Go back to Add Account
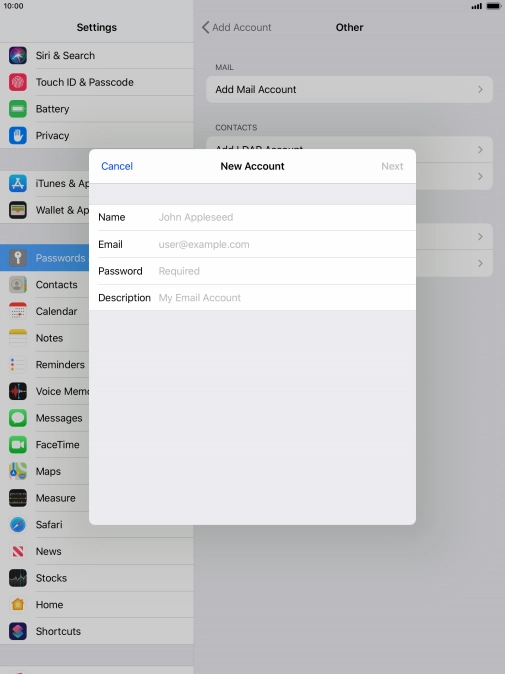 236,28
